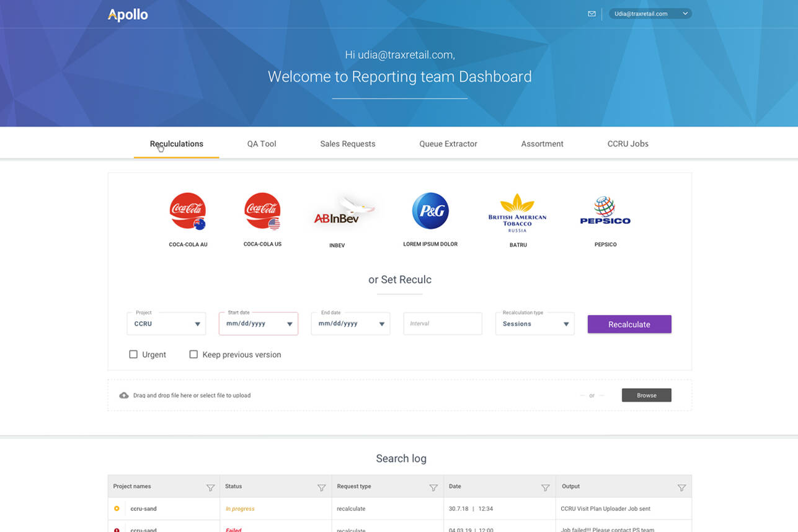Switch to the QA Tool tab
The image size is (798, 532).
262,144
